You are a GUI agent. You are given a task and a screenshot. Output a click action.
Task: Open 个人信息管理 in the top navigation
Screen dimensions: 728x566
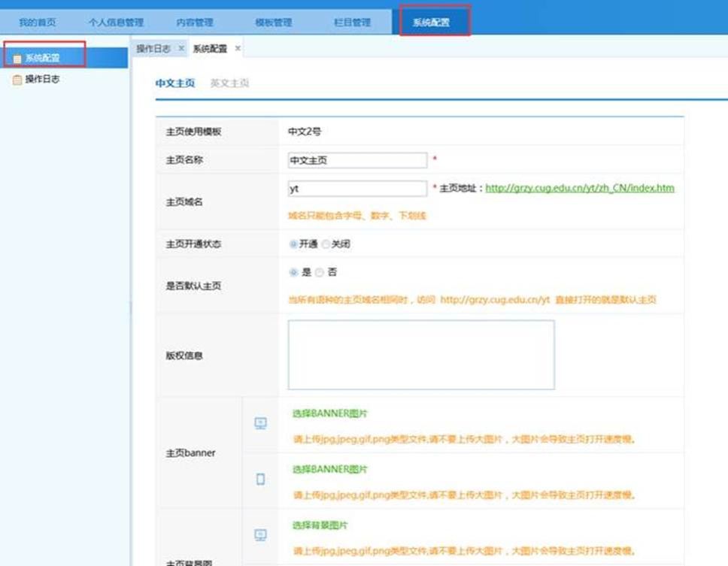[116, 23]
